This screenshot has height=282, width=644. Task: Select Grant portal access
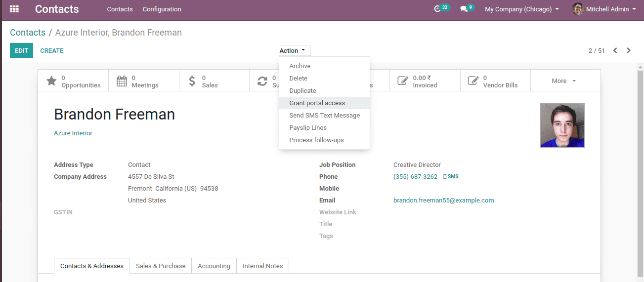pyautogui.click(x=324, y=103)
